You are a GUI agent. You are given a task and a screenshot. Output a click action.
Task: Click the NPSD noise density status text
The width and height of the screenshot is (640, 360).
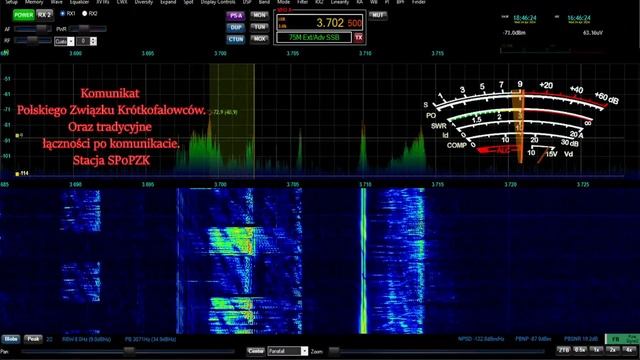481,339
